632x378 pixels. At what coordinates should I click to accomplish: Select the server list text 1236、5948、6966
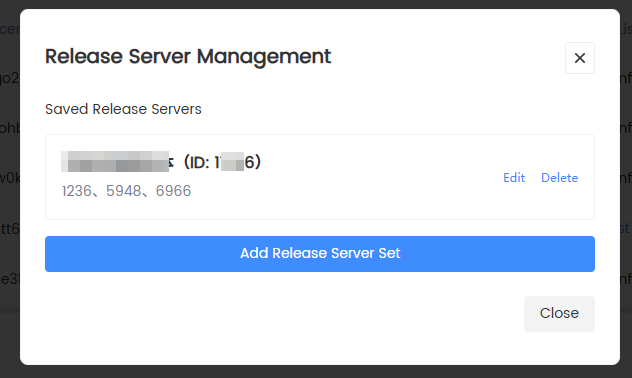(126, 191)
